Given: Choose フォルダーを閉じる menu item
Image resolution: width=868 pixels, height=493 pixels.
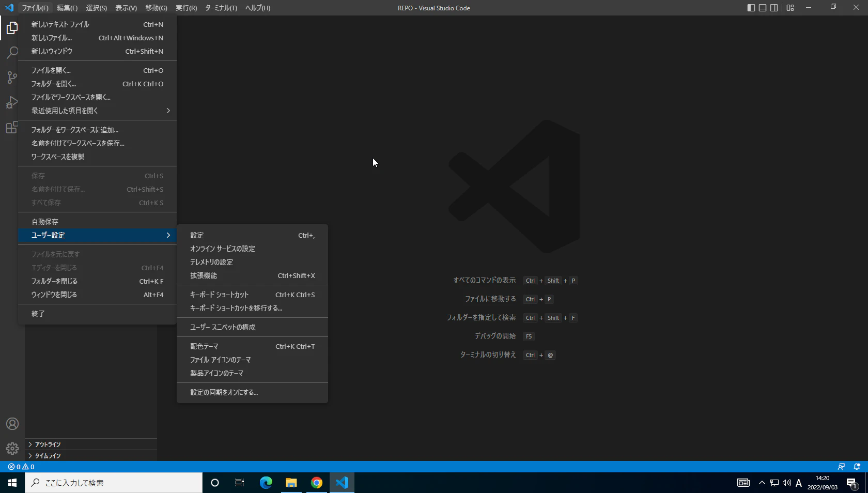Looking at the screenshot, I should tap(98, 281).
